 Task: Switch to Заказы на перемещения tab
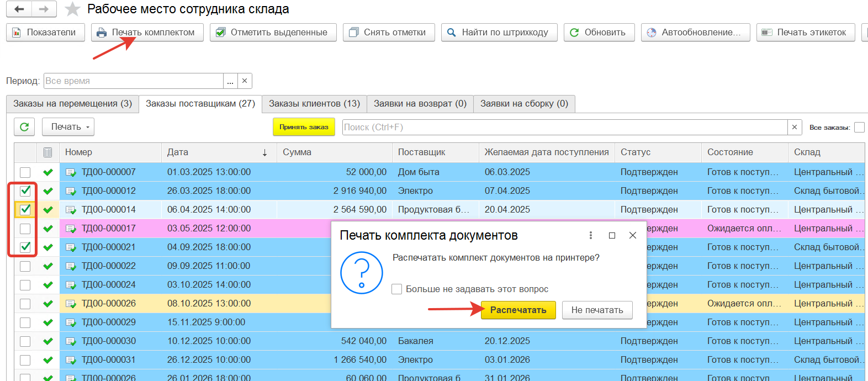tap(72, 104)
